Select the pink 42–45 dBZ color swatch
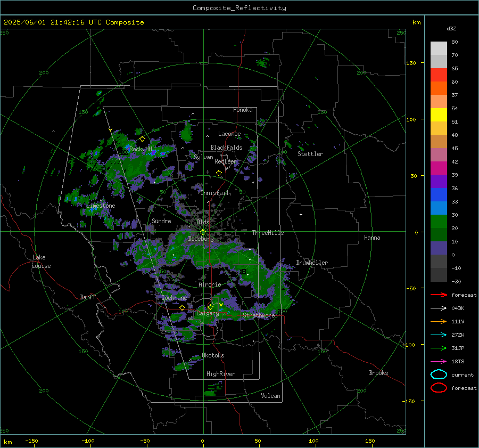The image size is (479, 448). coord(439,155)
